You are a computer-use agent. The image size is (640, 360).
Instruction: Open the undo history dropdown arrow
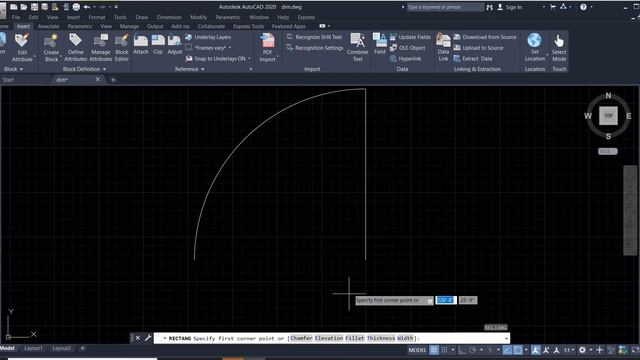[x=94, y=7]
